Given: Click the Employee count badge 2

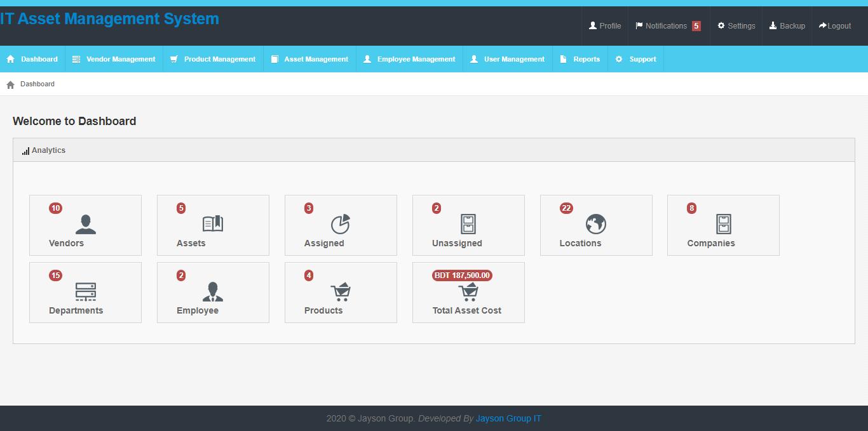Looking at the screenshot, I should coord(181,275).
